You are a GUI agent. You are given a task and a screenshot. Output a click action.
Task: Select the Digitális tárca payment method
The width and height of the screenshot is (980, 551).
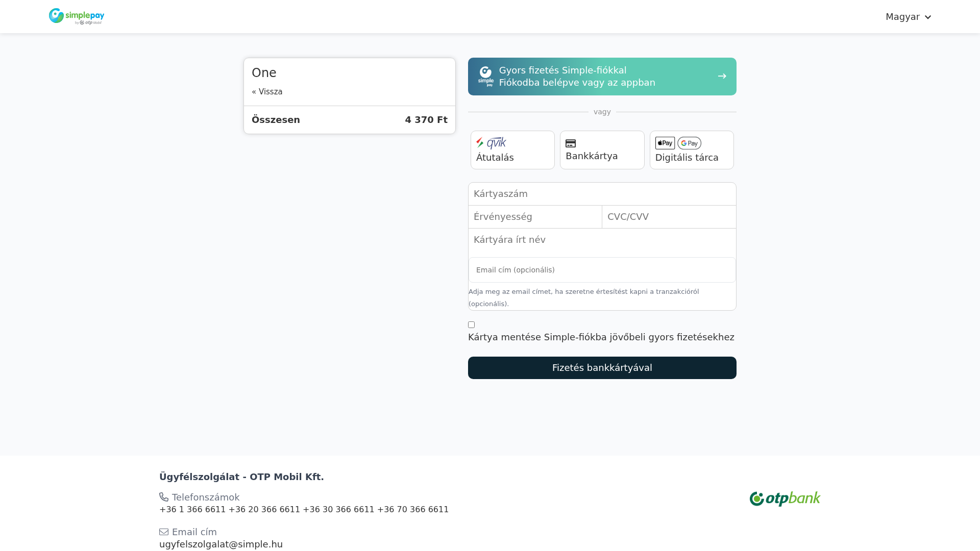tap(691, 149)
